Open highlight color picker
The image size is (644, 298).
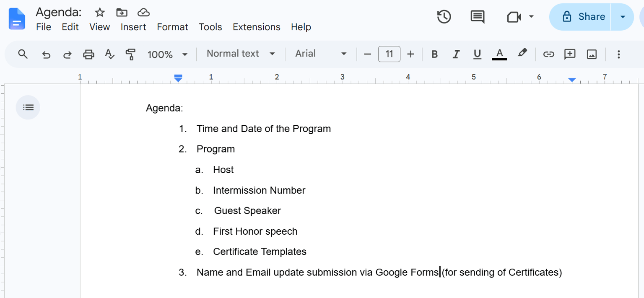coord(522,54)
